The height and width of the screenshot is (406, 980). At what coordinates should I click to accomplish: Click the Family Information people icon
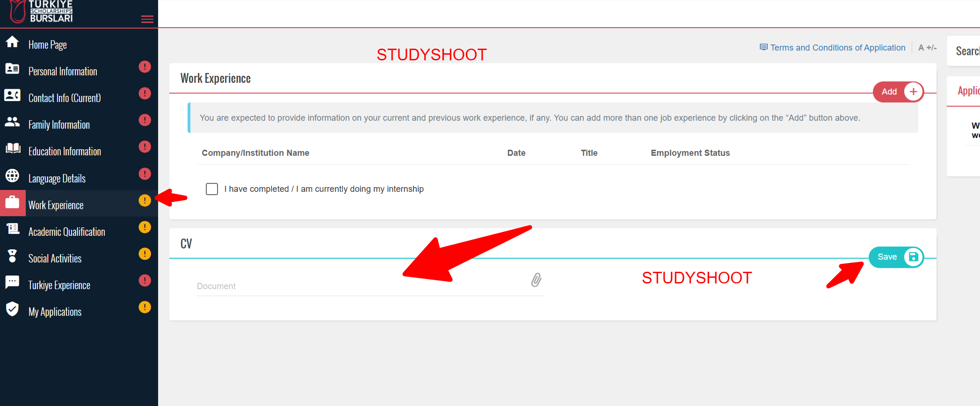(x=12, y=122)
